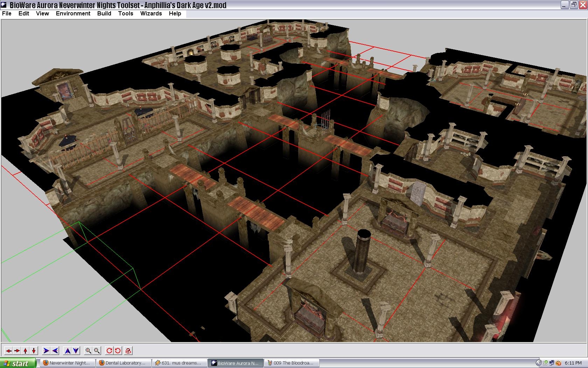Rotate view counterclockwise with red circular arrow
This screenshot has height=368, width=588.
point(118,350)
